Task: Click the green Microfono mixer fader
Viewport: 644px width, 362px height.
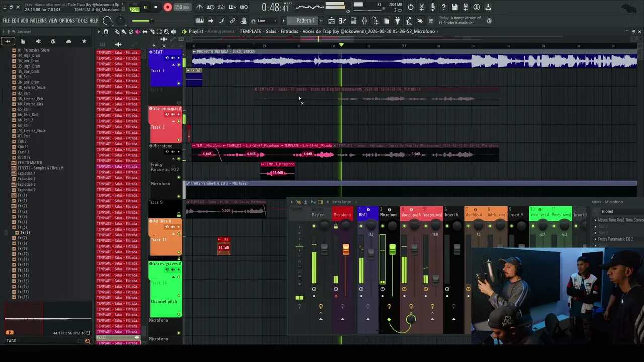Action: (x=392, y=249)
